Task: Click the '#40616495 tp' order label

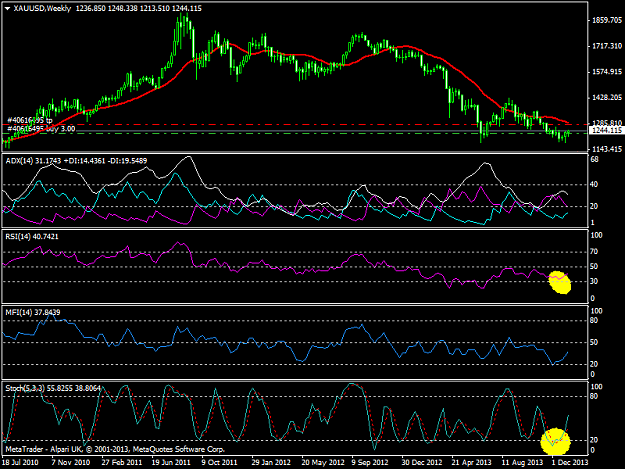Action: 30,120
